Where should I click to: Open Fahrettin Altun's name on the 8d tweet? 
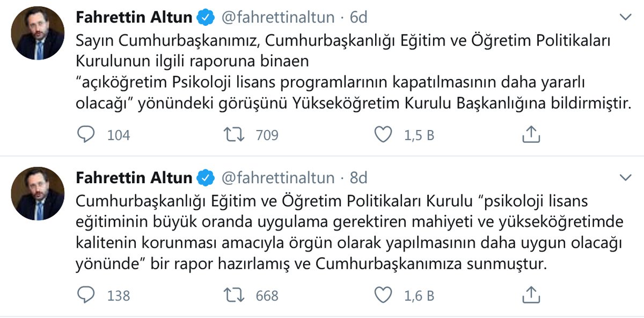coord(134,177)
